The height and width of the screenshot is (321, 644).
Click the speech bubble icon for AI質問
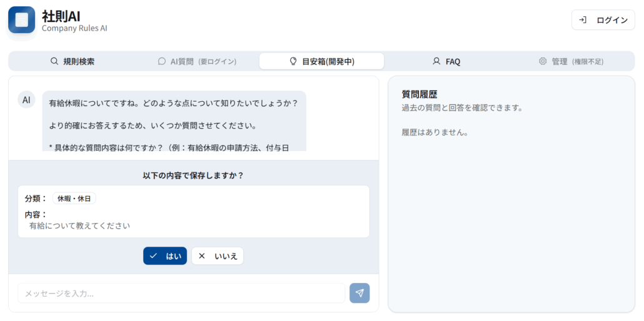[162, 61]
